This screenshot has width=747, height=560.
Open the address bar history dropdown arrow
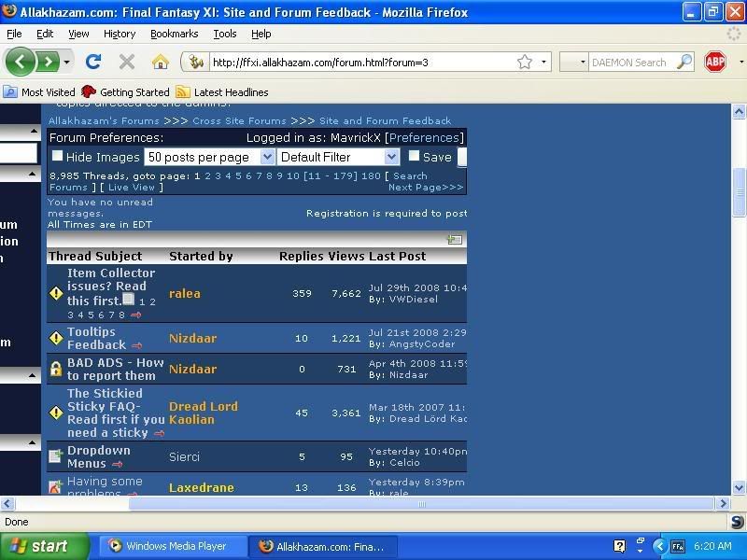pos(543,62)
